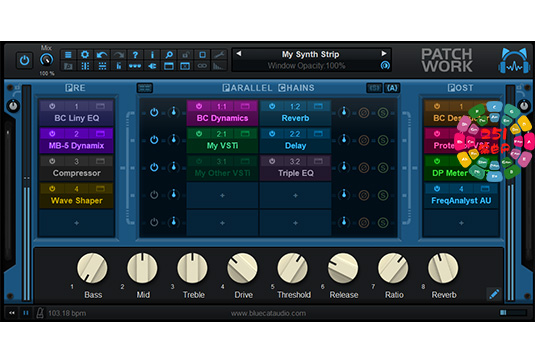Image resolution: width=535 pixels, height=363 pixels.
Task: Open the 2:2 slot menu of Delay
Action: coord(295,134)
